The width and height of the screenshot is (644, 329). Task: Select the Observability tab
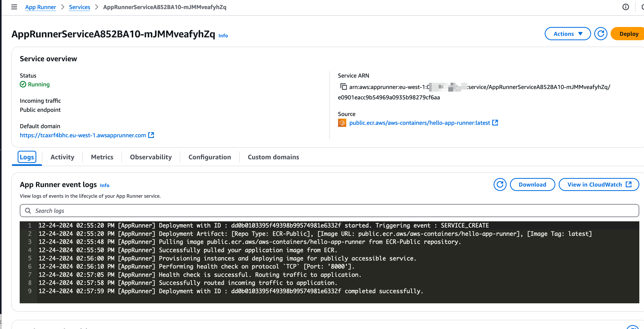tap(151, 157)
